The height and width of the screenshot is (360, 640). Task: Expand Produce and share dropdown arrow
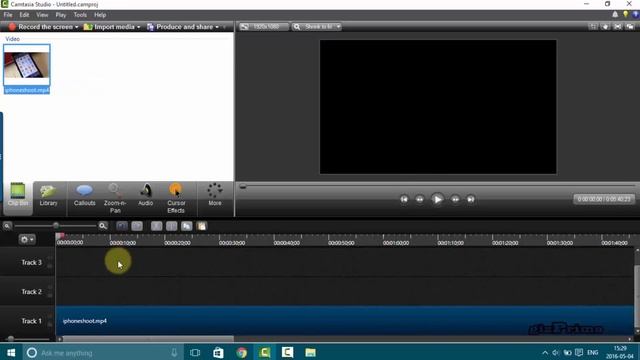217,27
